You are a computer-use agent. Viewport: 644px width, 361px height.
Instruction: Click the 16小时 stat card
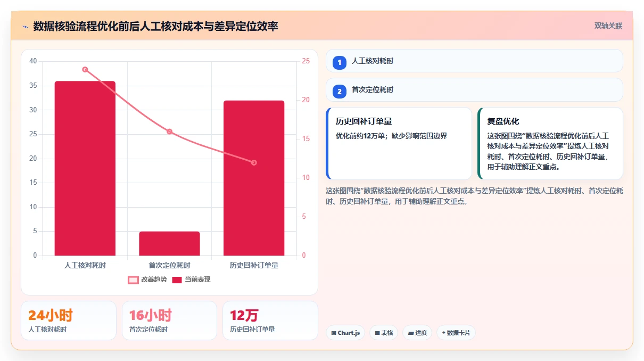click(169, 321)
